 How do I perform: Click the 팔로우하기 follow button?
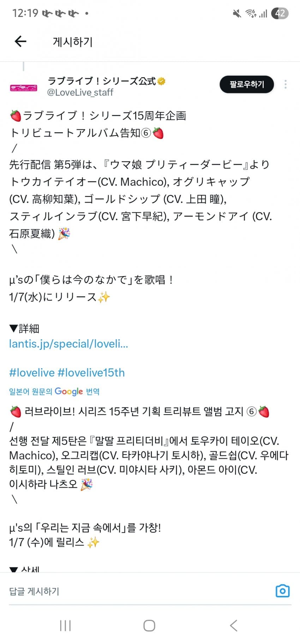tap(247, 84)
